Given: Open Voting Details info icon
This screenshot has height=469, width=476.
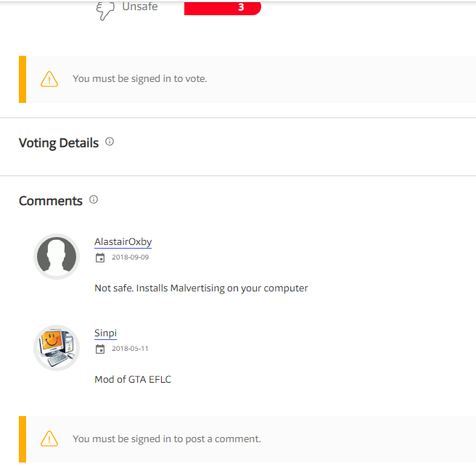Looking at the screenshot, I should (x=110, y=142).
